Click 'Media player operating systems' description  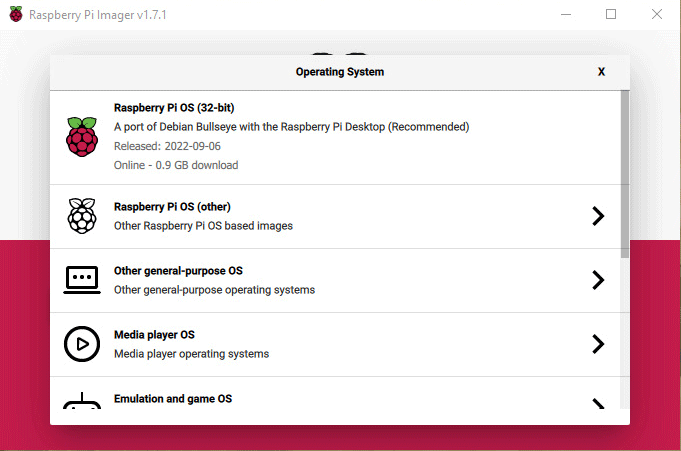[x=192, y=354]
